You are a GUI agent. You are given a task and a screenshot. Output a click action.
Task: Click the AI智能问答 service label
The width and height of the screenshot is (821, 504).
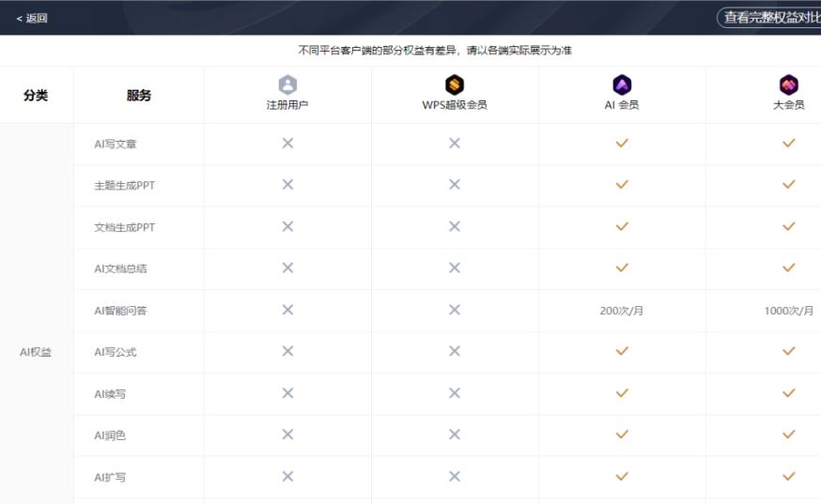120,311
